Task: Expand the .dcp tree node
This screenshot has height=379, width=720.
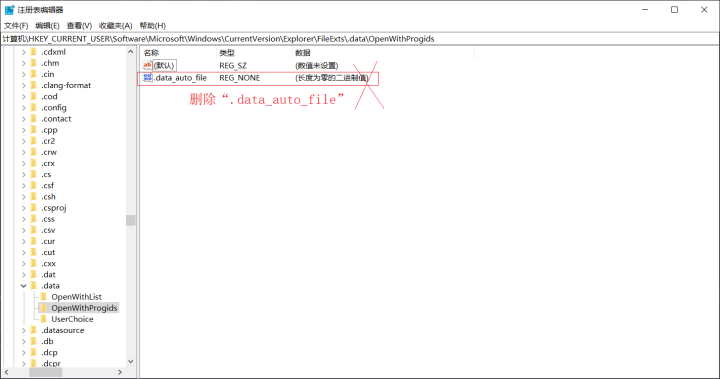Action: pos(23,352)
